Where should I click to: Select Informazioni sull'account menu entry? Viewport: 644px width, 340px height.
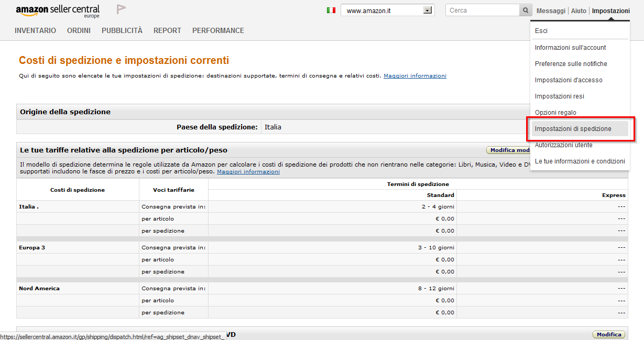570,48
